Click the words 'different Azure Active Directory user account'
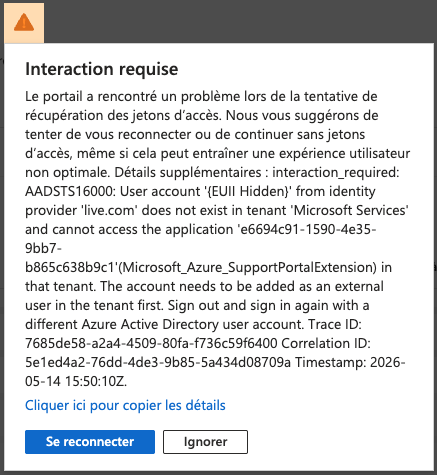The image size is (437, 475). click(x=164, y=324)
